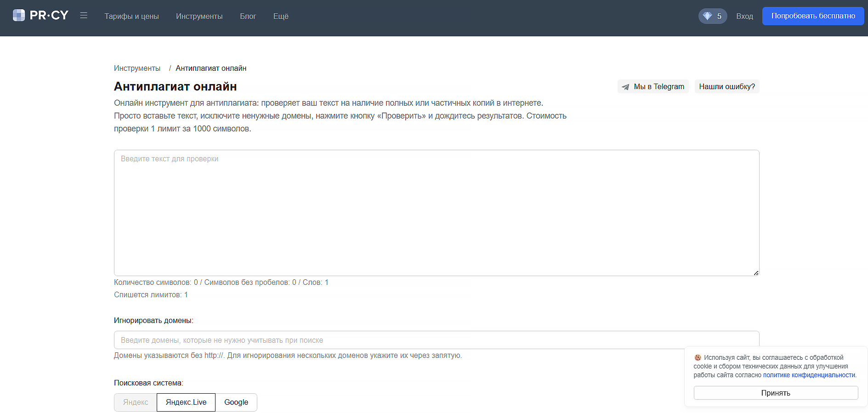The image size is (868, 413).
Task: Open Тарифы и цены menu
Action: coord(131,16)
